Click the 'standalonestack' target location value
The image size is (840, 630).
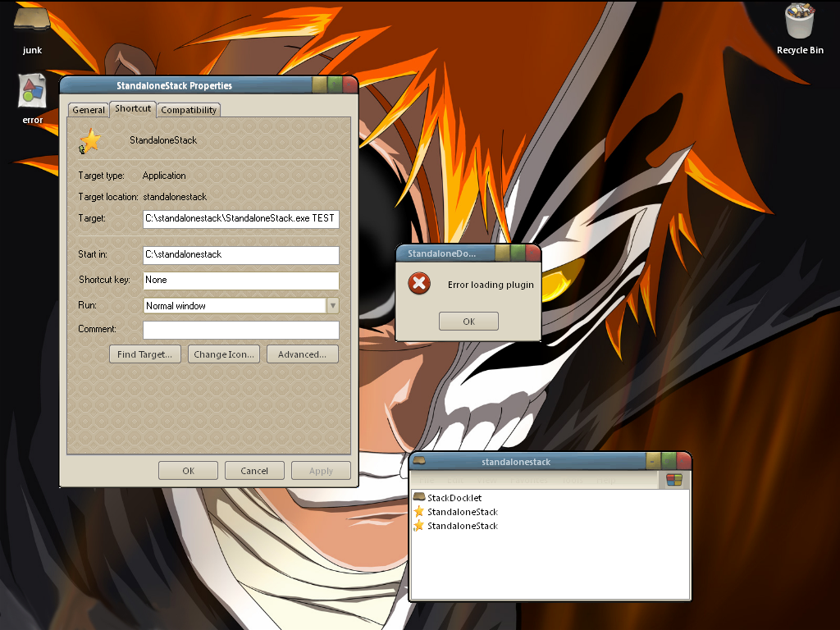175,197
